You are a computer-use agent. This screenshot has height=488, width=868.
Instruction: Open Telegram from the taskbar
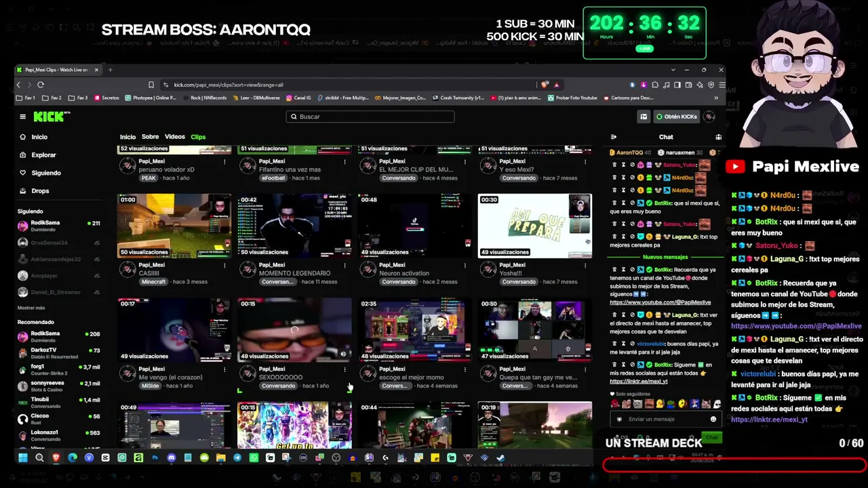237,458
